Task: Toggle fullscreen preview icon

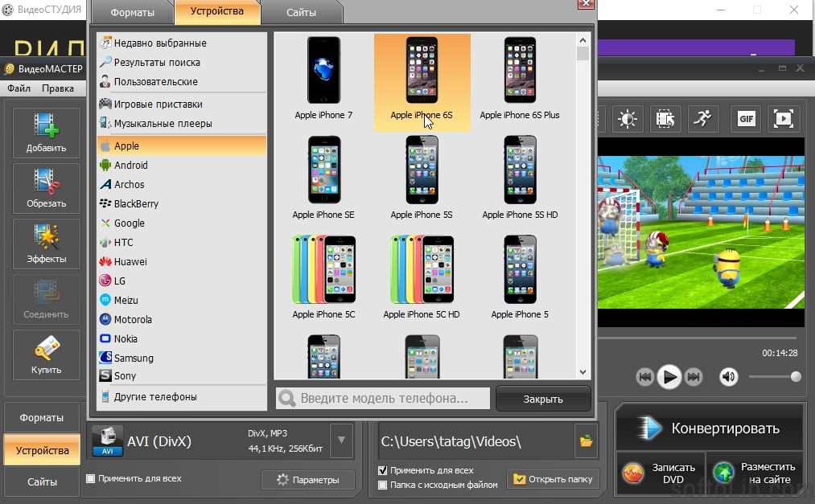Action: (x=784, y=119)
